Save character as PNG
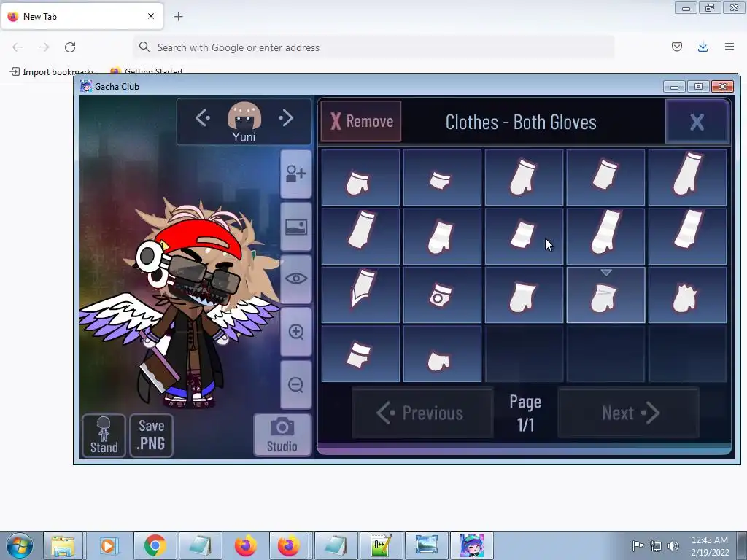This screenshot has width=747, height=560. (x=151, y=435)
